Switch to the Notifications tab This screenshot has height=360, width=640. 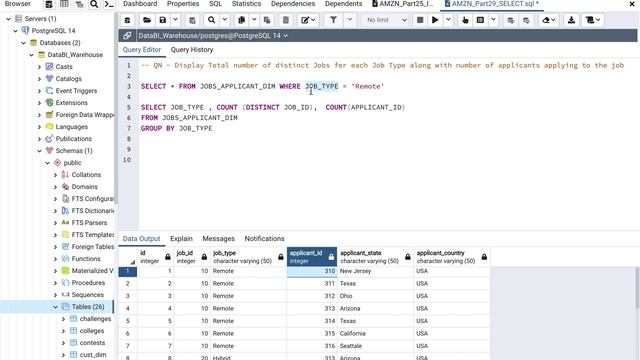point(264,239)
